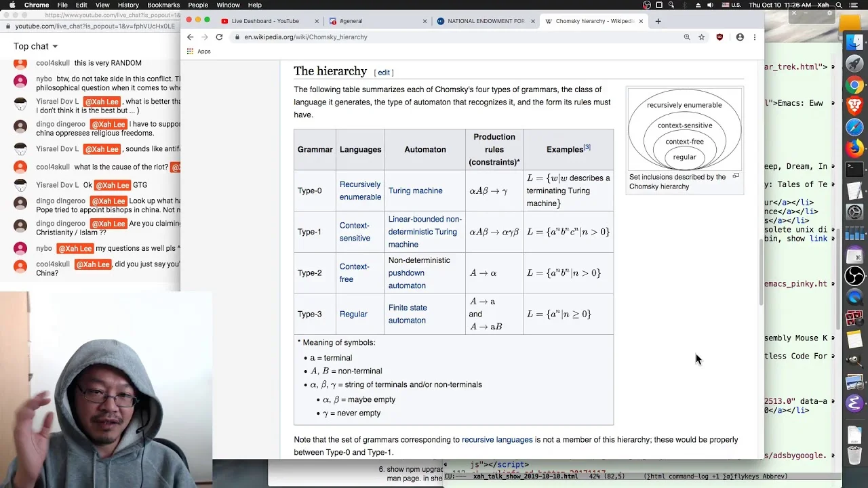868x488 pixels.
Task: Close the #general tab
Action: coord(425,21)
